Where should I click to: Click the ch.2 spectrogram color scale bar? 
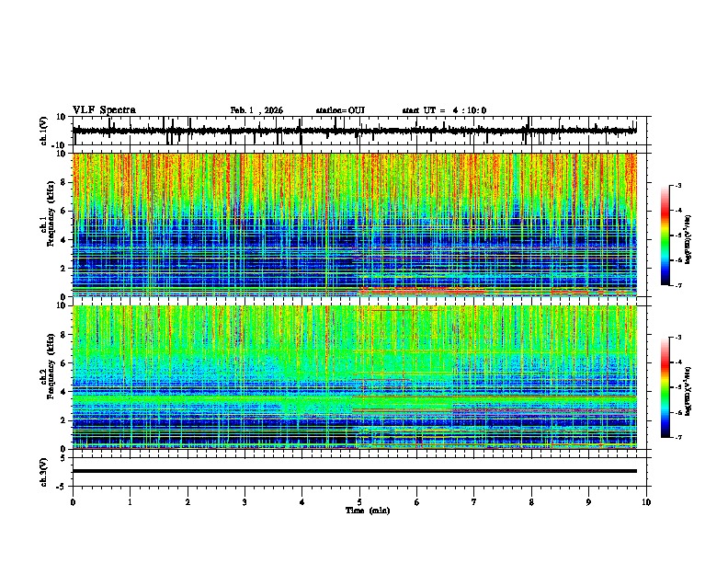click(665, 387)
